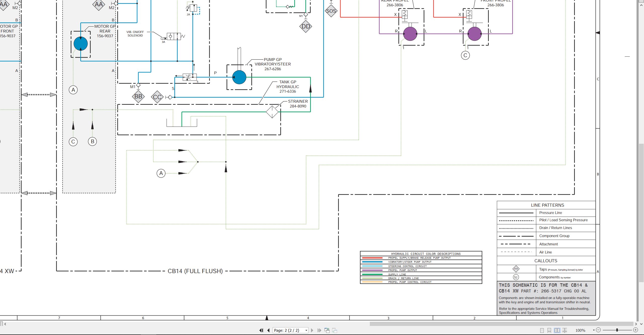Select the PUMP GP VIBRATORY/STEER 267-6286 label

[x=273, y=64]
